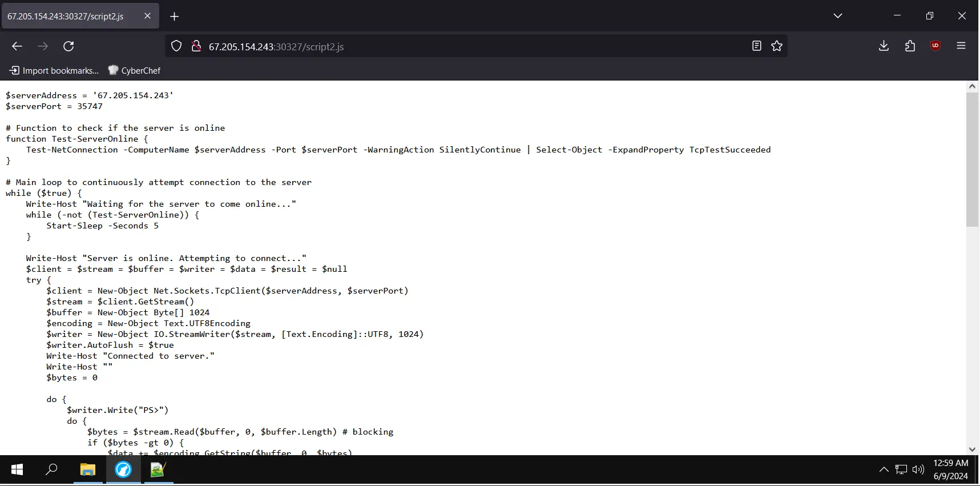The height and width of the screenshot is (486, 980).
Task: Open File Explorer from taskbar
Action: click(x=88, y=469)
